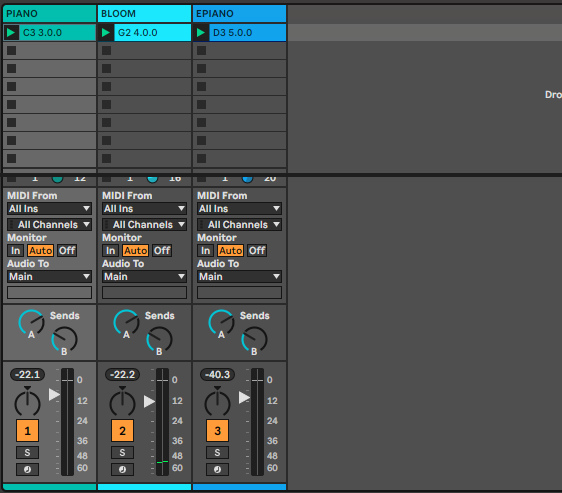
Task: Toggle track activator 2 on BLOOM
Action: (122, 431)
